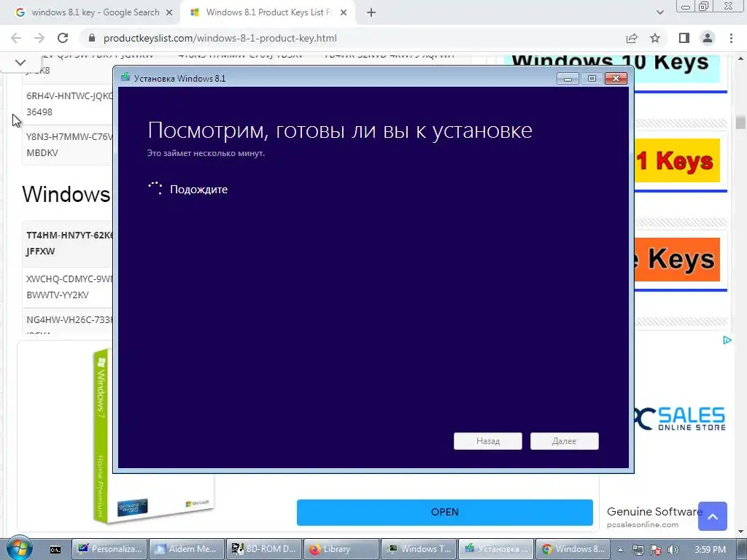Image resolution: width=747 pixels, height=560 pixels.
Task: Go forward in Chrome browser
Action: tap(39, 38)
